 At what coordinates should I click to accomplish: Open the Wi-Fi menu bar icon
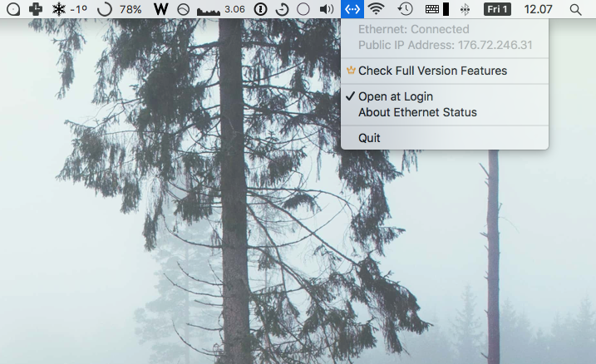tap(376, 9)
